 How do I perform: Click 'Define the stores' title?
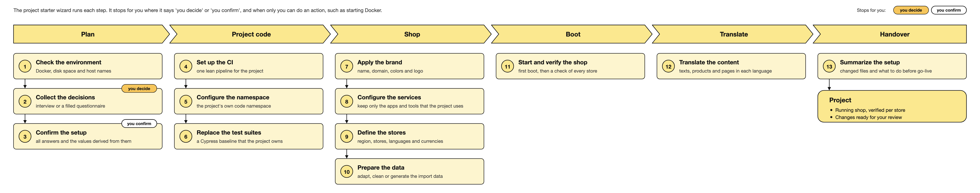[382, 133]
